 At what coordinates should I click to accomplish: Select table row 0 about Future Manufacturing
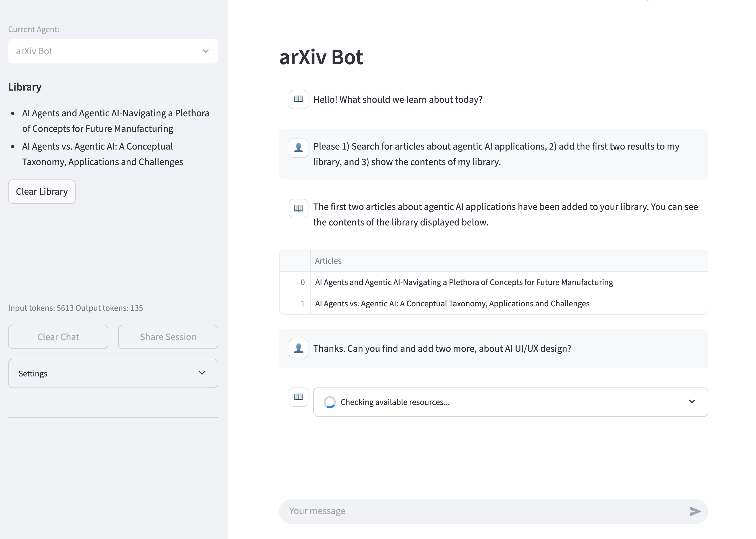[464, 283]
